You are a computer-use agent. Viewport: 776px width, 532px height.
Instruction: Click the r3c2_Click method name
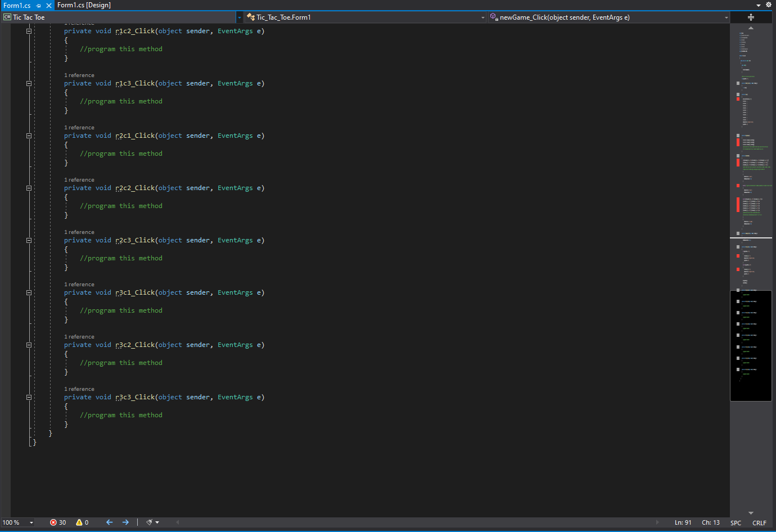tap(135, 345)
